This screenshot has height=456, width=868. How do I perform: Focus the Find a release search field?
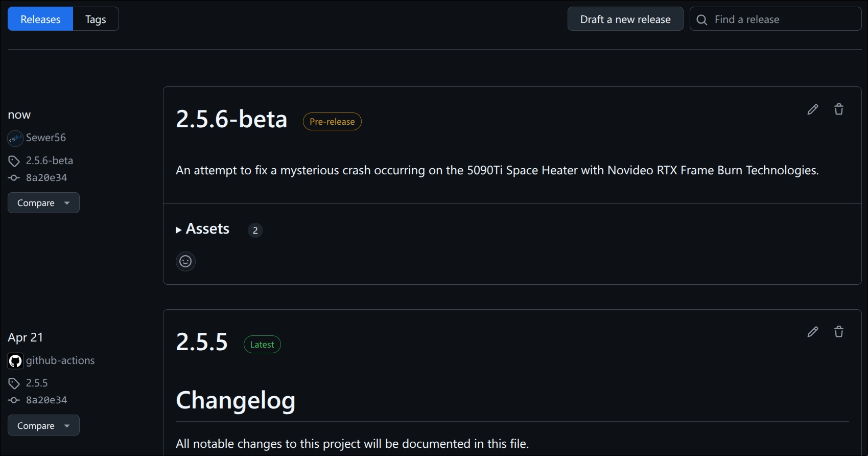[x=776, y=19]
